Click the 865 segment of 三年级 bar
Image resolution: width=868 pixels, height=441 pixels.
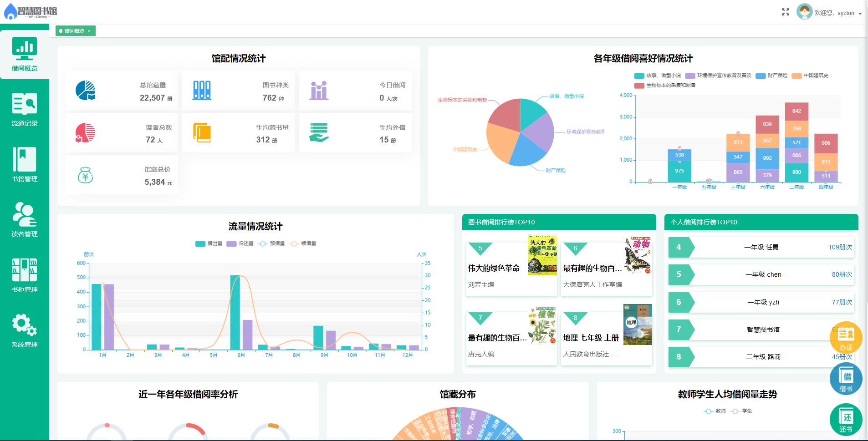[738, 172]
